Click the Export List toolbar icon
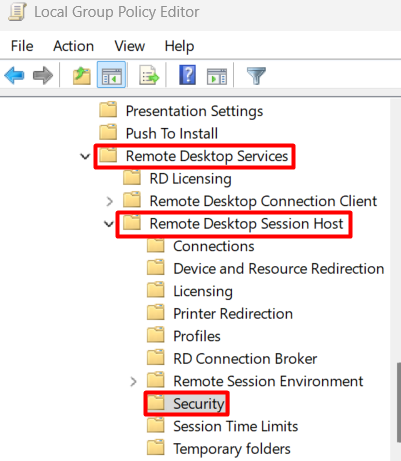Image resolution: width=401 pixels, height=461 pixels. pyautogui.click(x=149, y=75)
